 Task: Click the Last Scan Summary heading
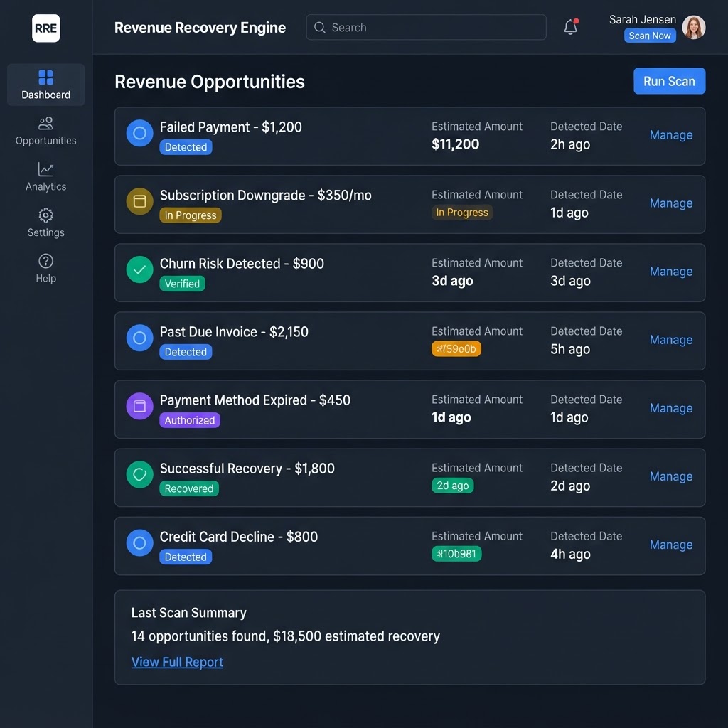tap(189, 613)
